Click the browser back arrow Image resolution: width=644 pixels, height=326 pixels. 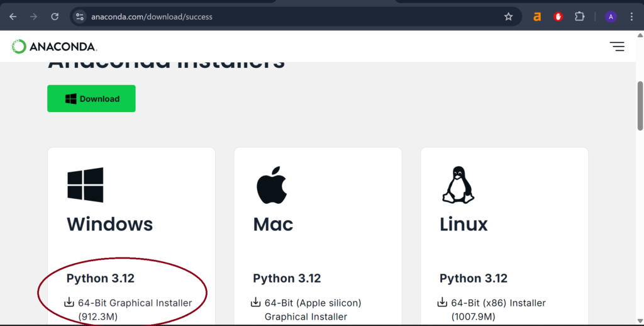(13, 17)
